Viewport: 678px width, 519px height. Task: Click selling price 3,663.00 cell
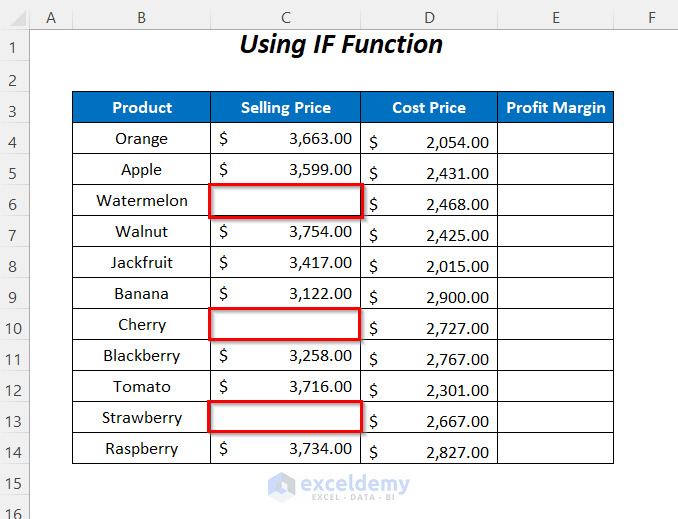[x=285, y=138]
